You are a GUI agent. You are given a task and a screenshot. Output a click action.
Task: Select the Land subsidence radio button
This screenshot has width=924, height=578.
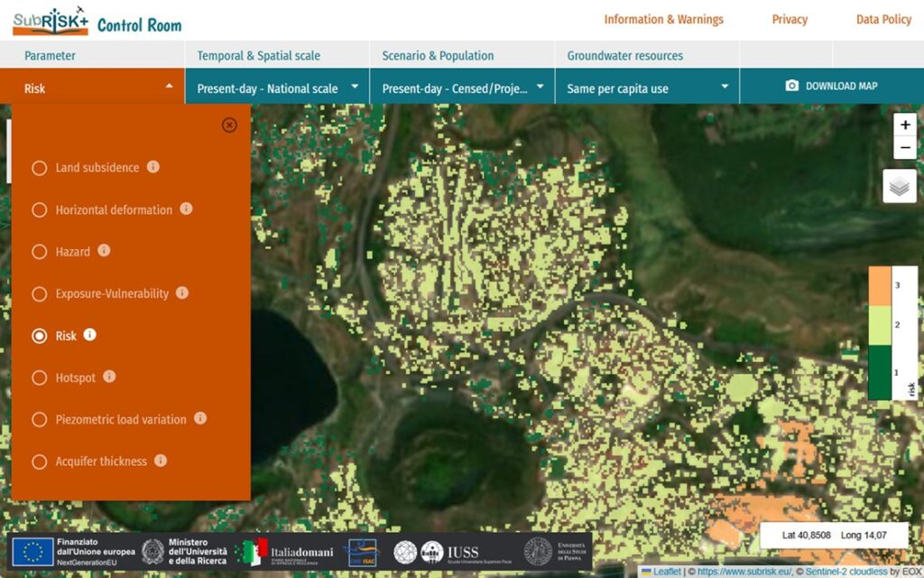(40, 168)
